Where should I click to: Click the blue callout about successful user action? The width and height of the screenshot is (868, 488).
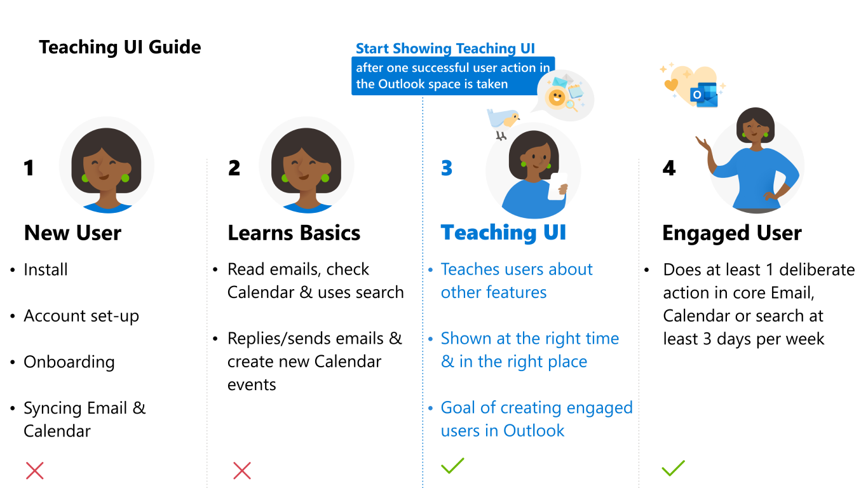pos(453,76)
